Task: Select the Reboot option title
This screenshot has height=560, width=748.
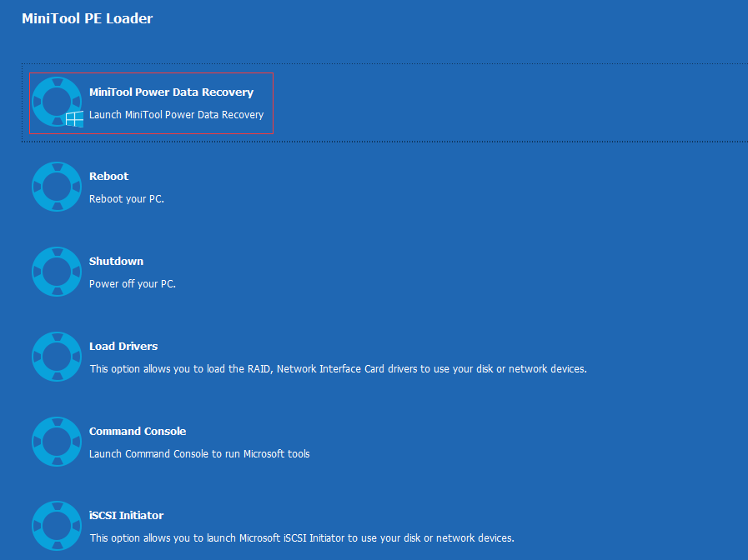Action: click(x=108, y=176)
